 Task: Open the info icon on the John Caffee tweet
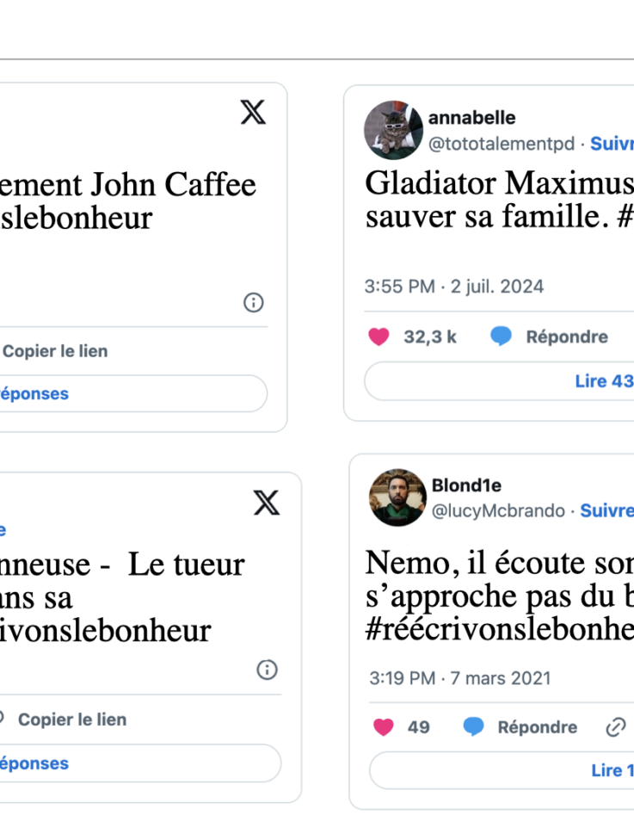coord(253,303)
